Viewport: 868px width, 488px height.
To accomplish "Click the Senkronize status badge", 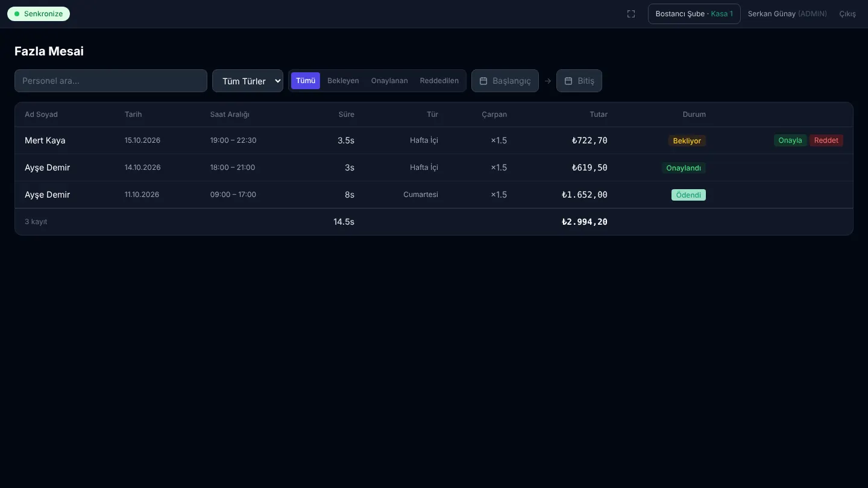I will pos(39,14).
